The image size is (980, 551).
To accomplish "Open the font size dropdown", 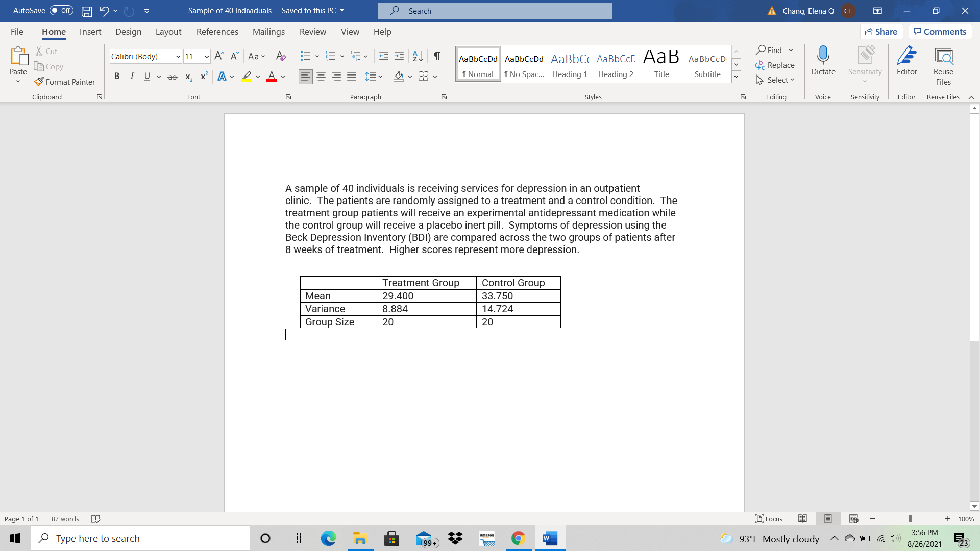I will [x=206, y=56].
